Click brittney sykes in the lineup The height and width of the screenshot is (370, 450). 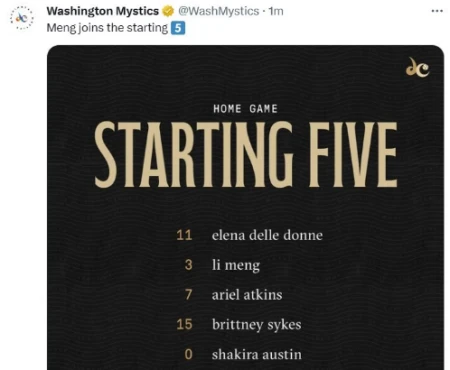(257, 324)
